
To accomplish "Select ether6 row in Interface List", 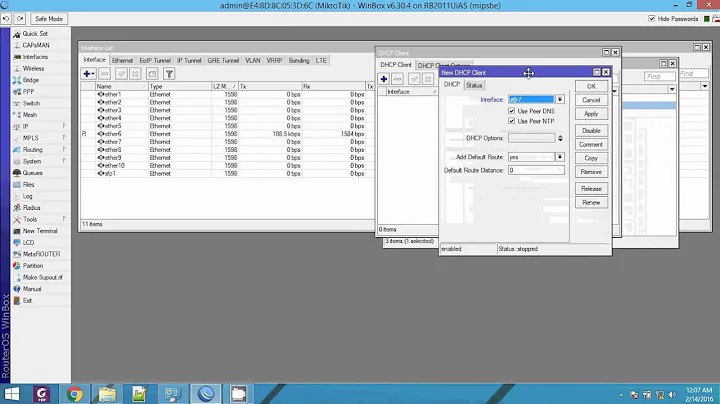I will (227, 134).
